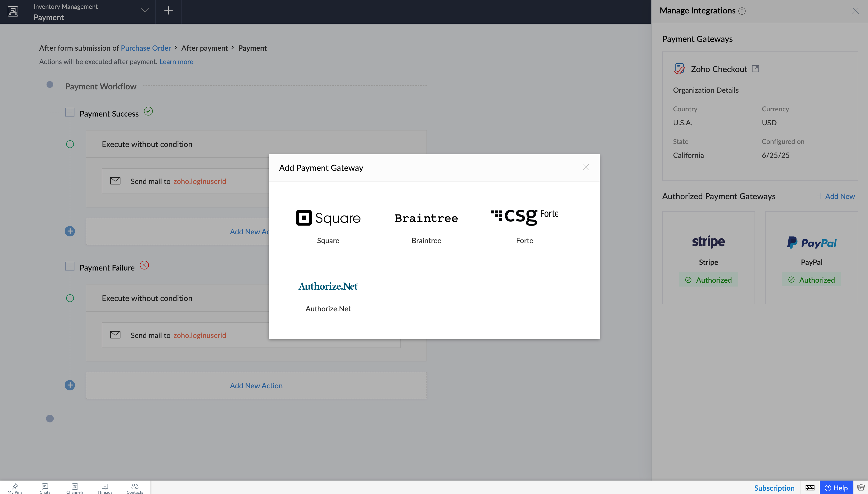The image size is (868, 494).
Task: Pick the CSG Forte gateway logo
Action: [524, 218]
